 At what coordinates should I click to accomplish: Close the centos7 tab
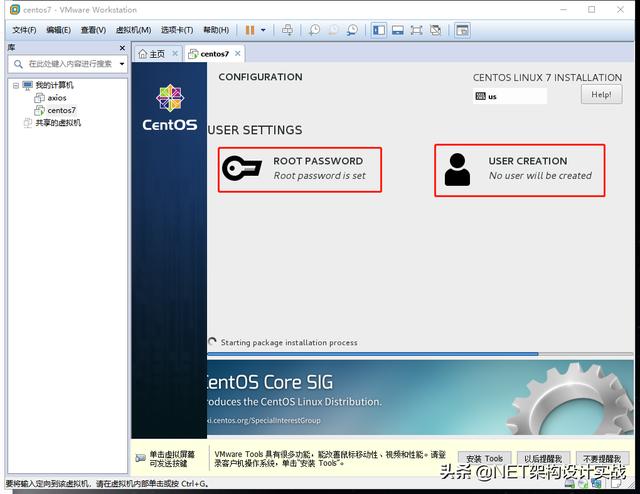pos(238,53)
